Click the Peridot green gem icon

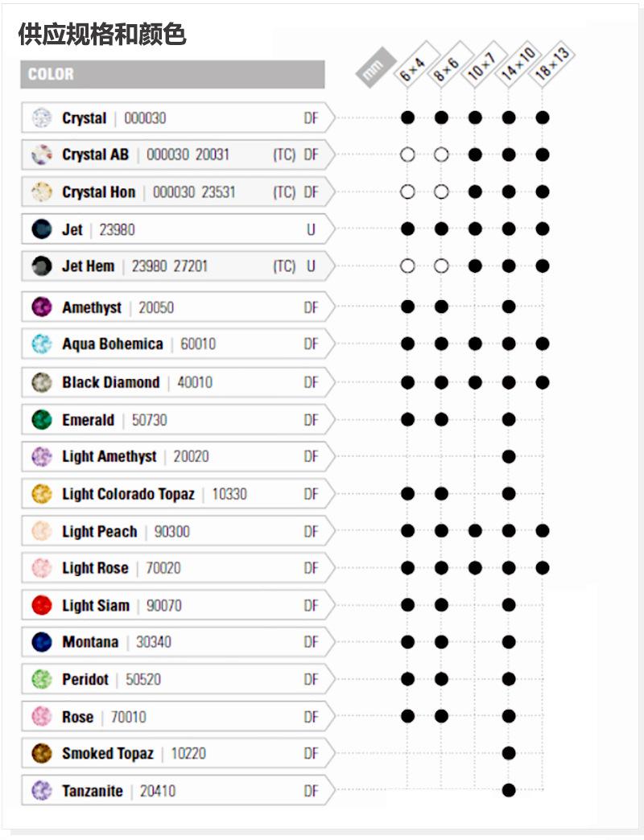point(41,679)
